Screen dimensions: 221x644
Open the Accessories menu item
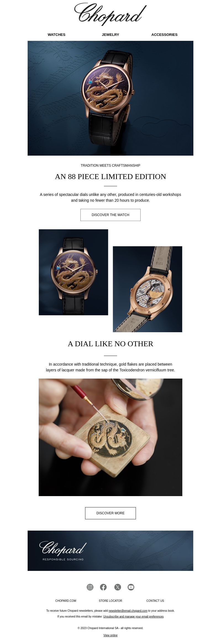click(164, 35)
